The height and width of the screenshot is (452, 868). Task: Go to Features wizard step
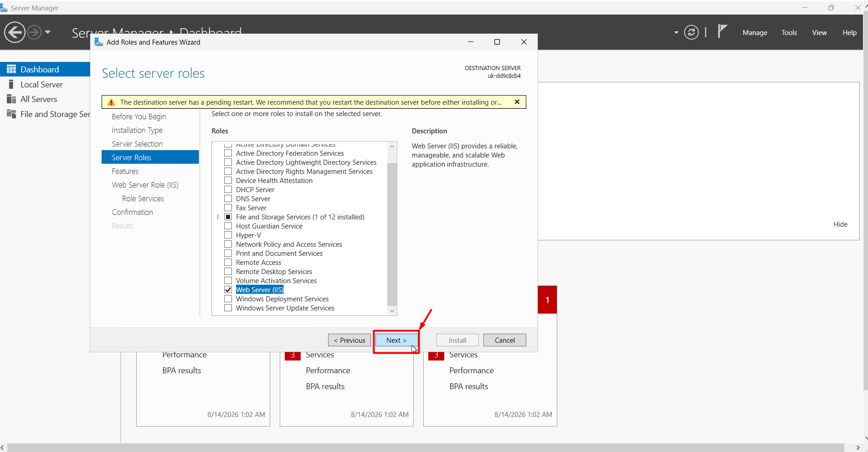pos(125,171)
